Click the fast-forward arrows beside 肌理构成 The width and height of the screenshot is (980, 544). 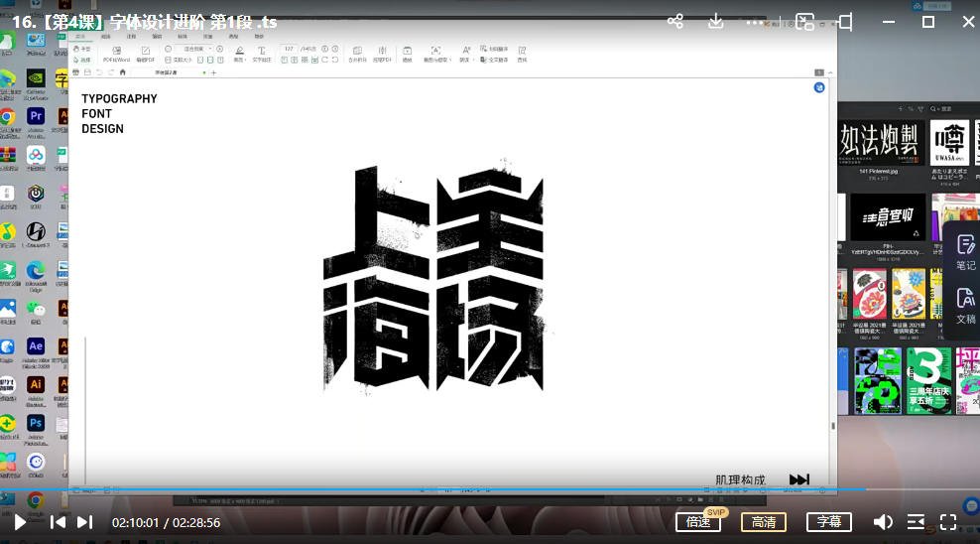click(x=799, y=480)
